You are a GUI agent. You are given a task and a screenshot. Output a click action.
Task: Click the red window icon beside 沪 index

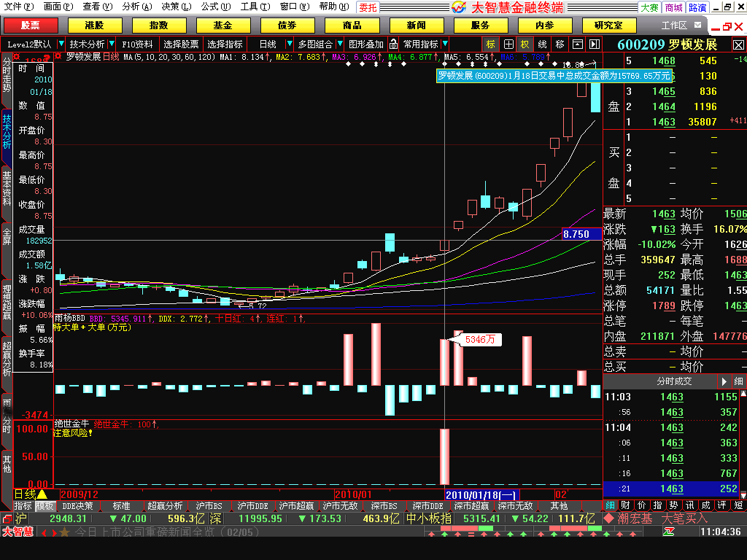pos(7,518)
